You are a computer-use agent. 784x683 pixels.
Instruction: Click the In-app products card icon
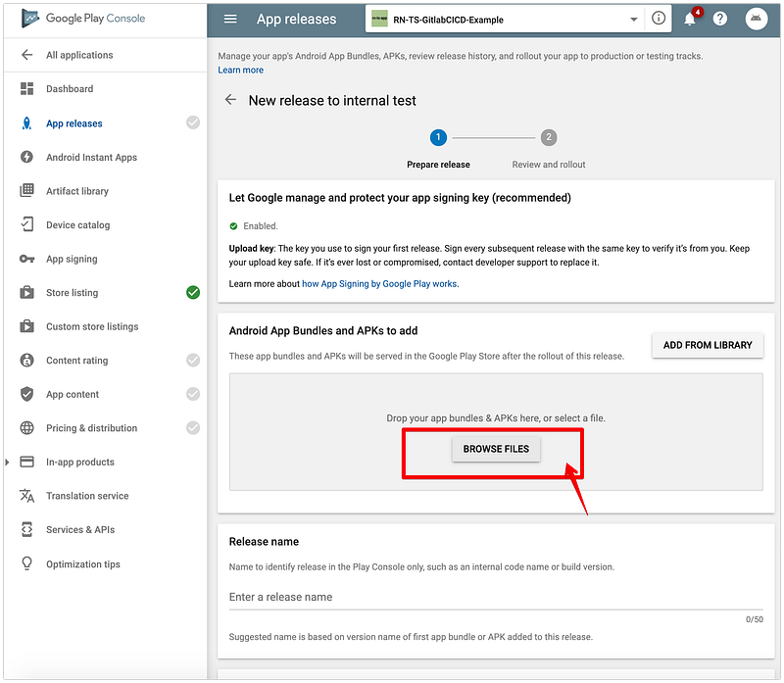[27, 462]
